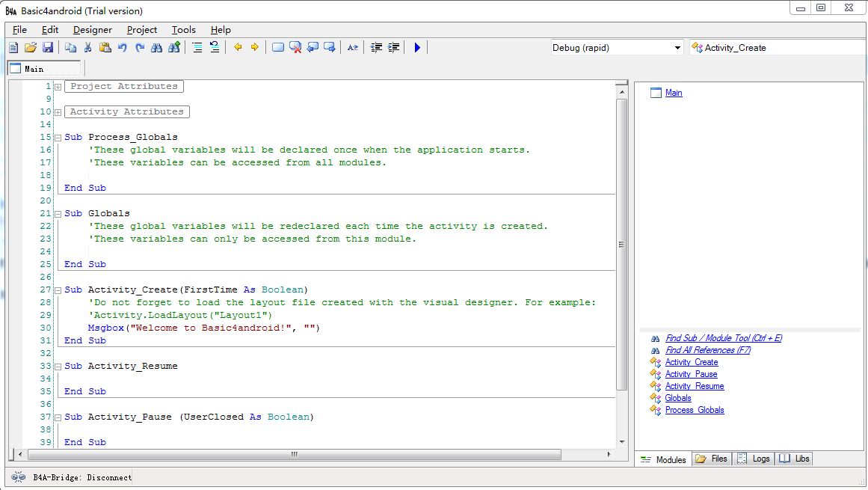Redo the edit via the toolbar
This screenshot has height=490, width=868.
pyautogui.click(x=140, y=48)
